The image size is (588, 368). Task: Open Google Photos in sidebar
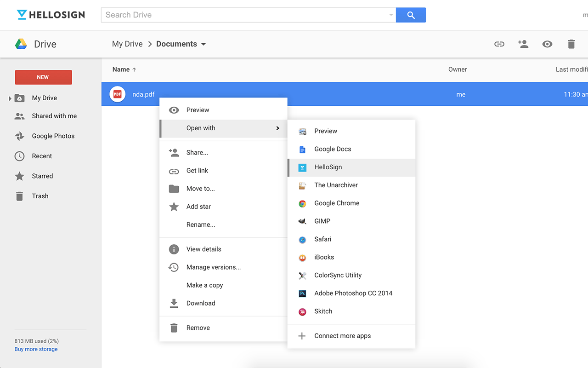53,136
